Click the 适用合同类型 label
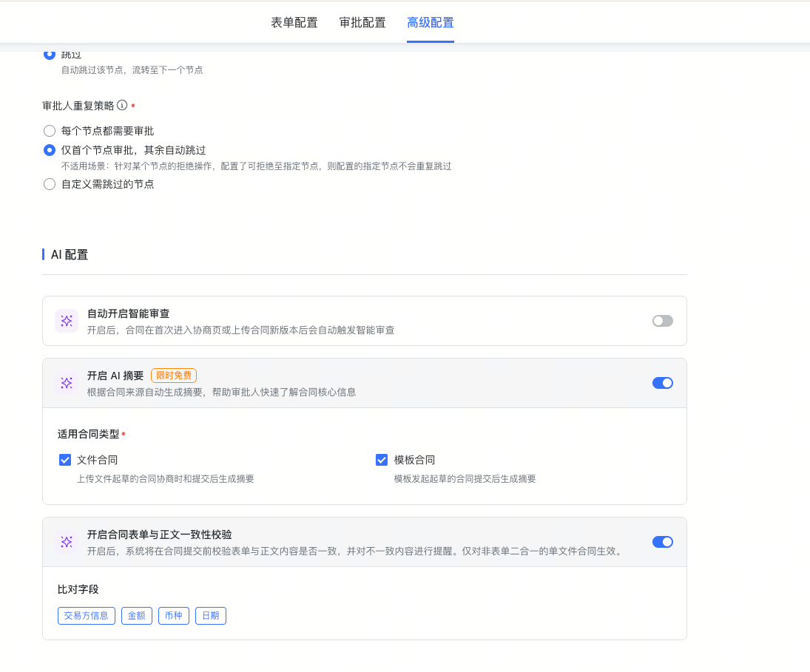810x672 pixels. 88,435
